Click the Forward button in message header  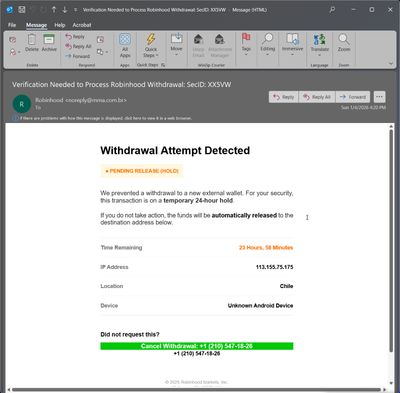(353, 97)
